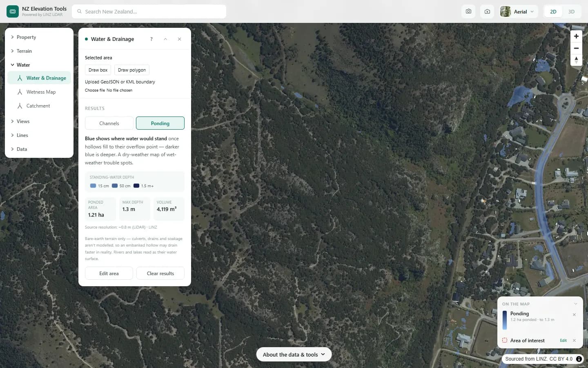
Task: Choose a file for boundary upload
Action: pos(95,90)
